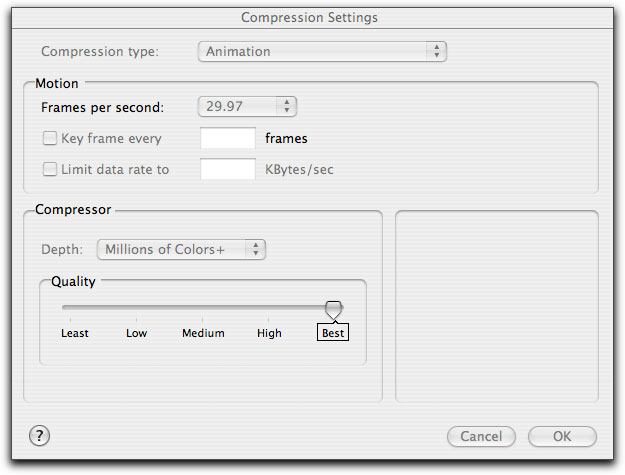
Task: Click the Frames per second stepper arrows
Action: point(287,106)
